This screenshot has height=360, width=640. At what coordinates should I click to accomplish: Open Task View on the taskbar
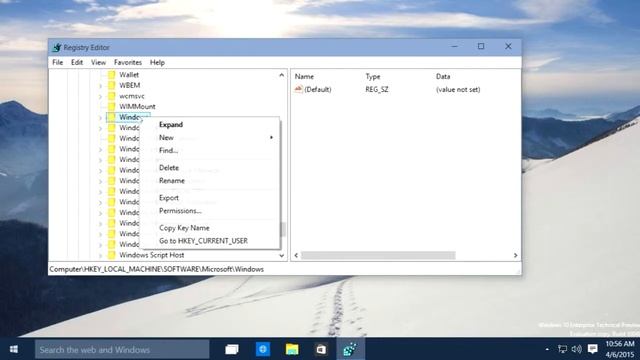[232, 349]
